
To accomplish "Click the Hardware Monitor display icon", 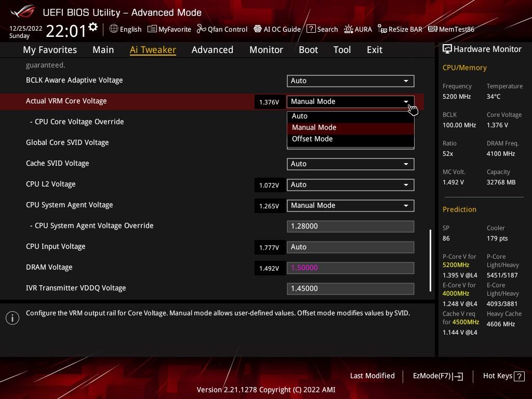I will point(447,49).
